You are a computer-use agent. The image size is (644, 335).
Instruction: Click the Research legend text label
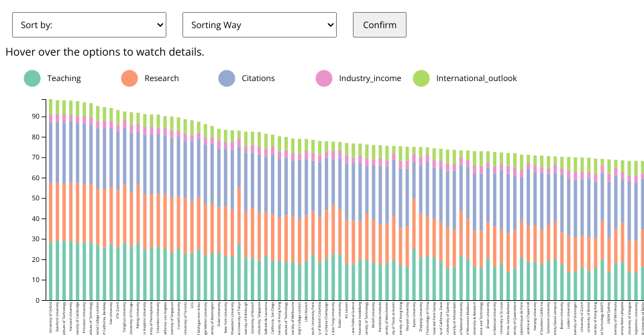point(162,78)
